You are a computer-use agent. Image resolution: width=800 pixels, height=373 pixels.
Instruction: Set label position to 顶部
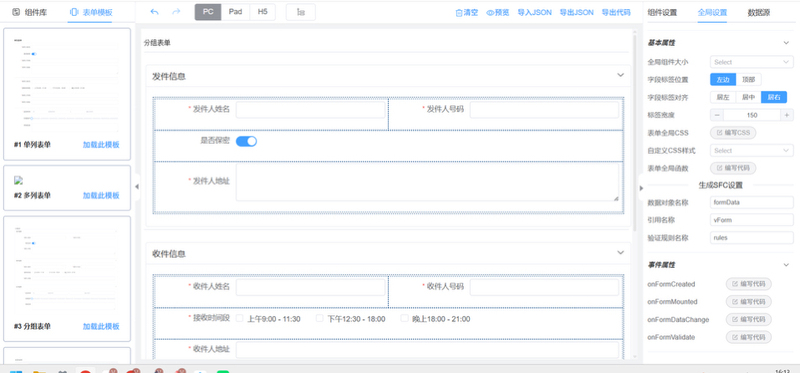[x=748, y=80]
